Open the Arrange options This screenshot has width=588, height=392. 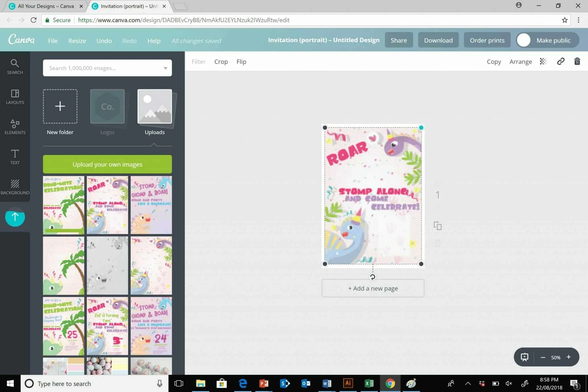pos(521,62)
